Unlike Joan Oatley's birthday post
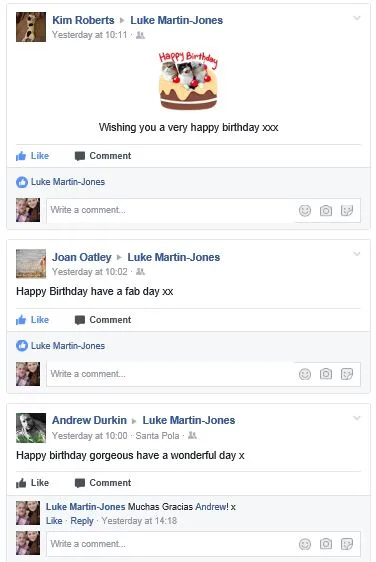The height and width of the screenshot is (562, 376). [32, 320]
